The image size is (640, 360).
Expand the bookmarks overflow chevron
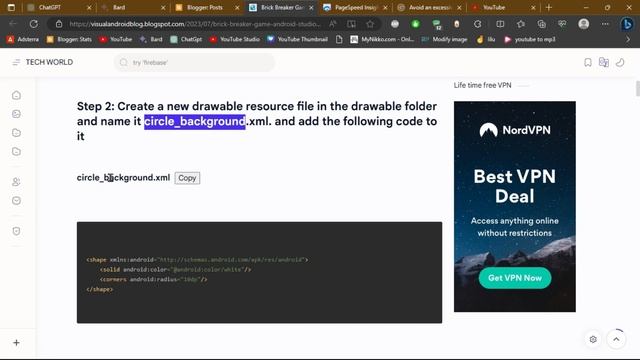point(628,39)
